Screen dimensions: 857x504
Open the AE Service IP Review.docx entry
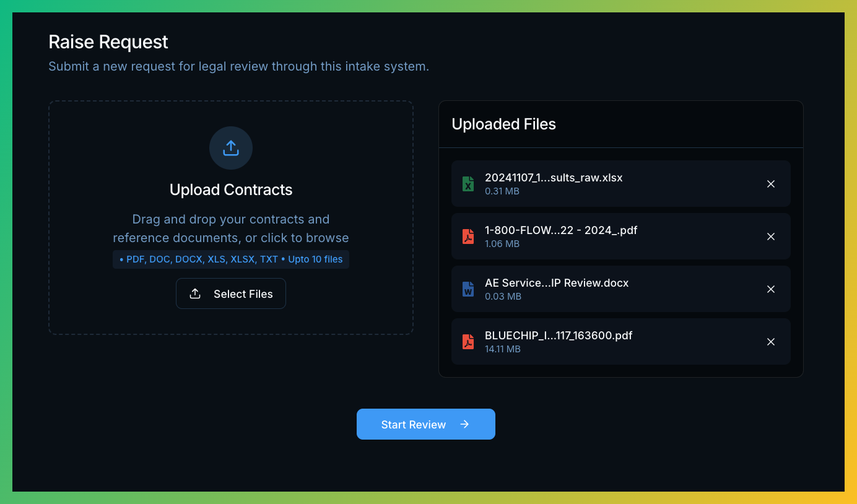[x=557, y=283]
